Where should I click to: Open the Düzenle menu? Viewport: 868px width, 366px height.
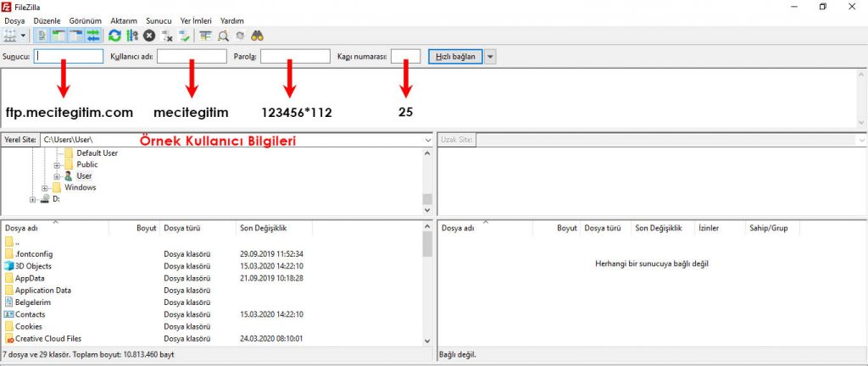47,20
